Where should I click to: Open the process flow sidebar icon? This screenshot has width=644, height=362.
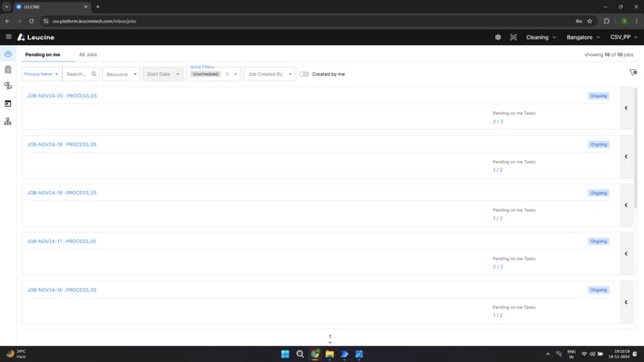[7, 86]
